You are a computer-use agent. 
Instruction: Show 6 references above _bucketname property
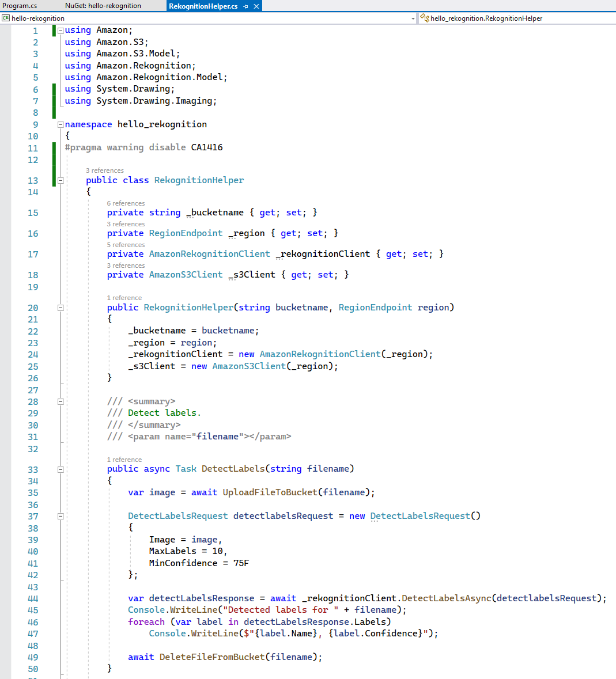126,203
